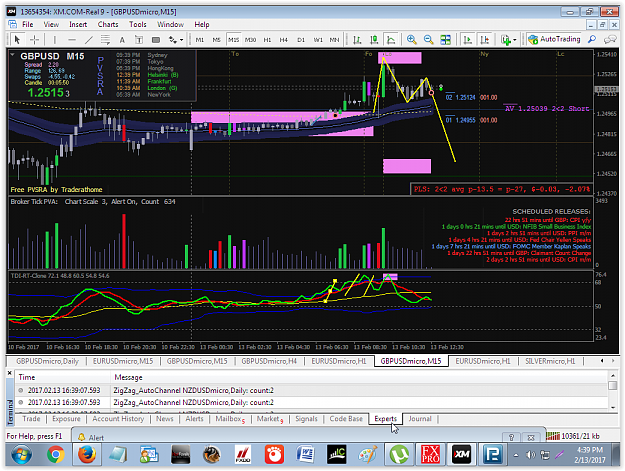Select the arrow cursor tool

coord(17,39)
